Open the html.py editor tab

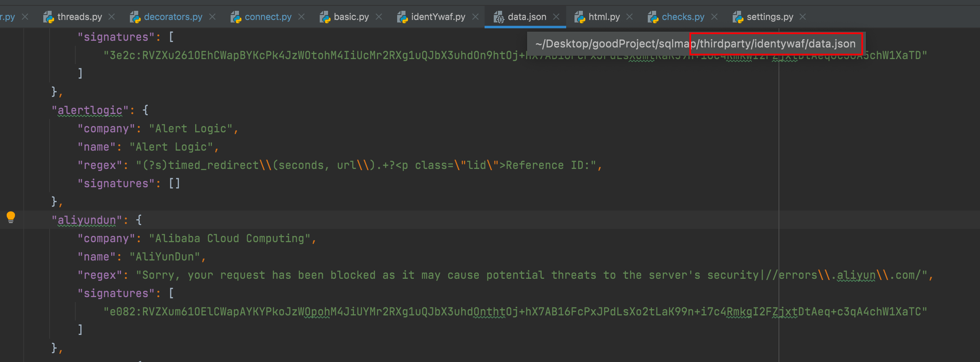(x=604, y=17)
